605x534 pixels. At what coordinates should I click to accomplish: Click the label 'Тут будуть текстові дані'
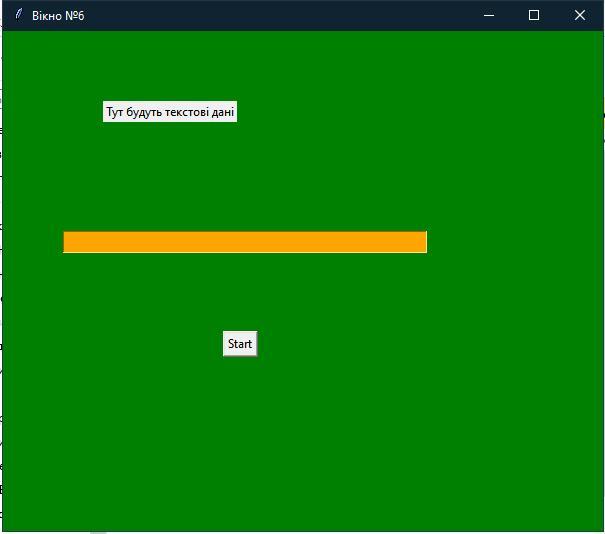tap(170, 112)
